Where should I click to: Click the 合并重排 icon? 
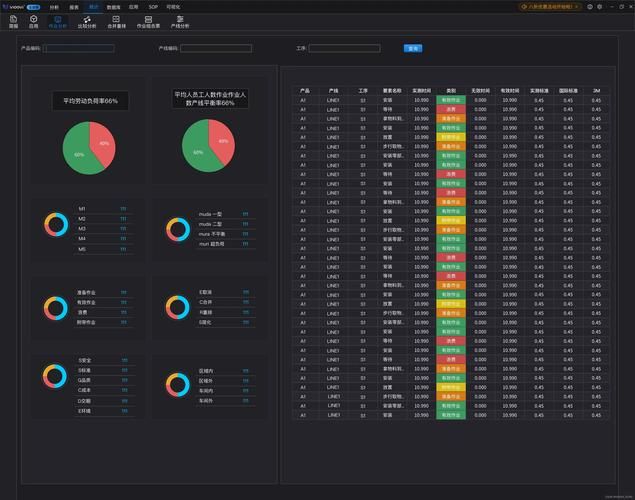click(x=116, y=21)
